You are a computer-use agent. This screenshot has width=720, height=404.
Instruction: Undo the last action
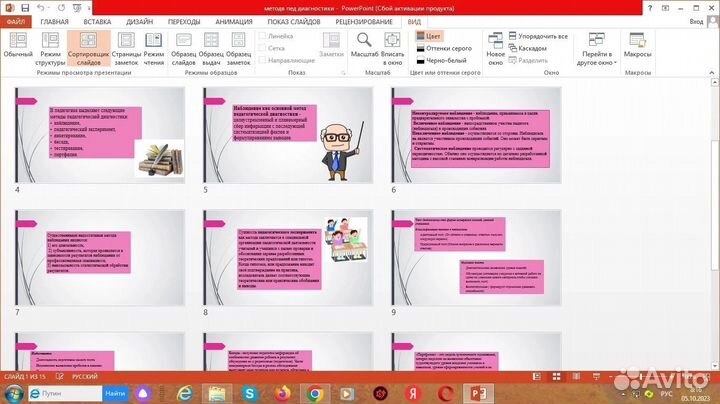40,8
